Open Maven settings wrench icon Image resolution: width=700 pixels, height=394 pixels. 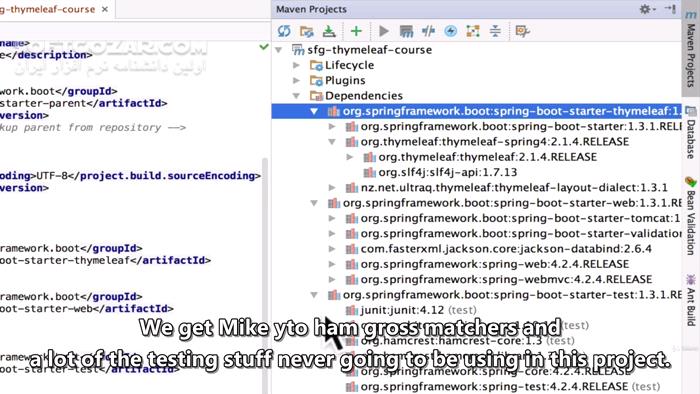pyautogui.click(x=522, y=31)
